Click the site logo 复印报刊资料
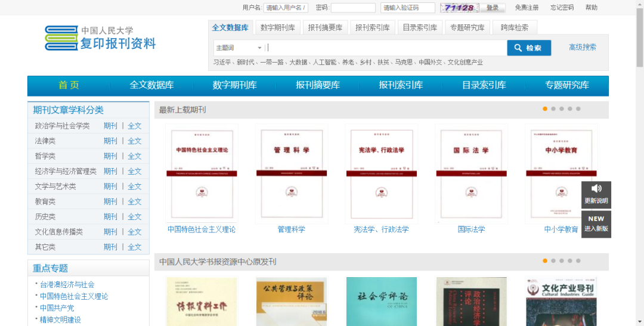Image resolution: width=644 pixels, height=326 pixels. [x=100, y=38]
